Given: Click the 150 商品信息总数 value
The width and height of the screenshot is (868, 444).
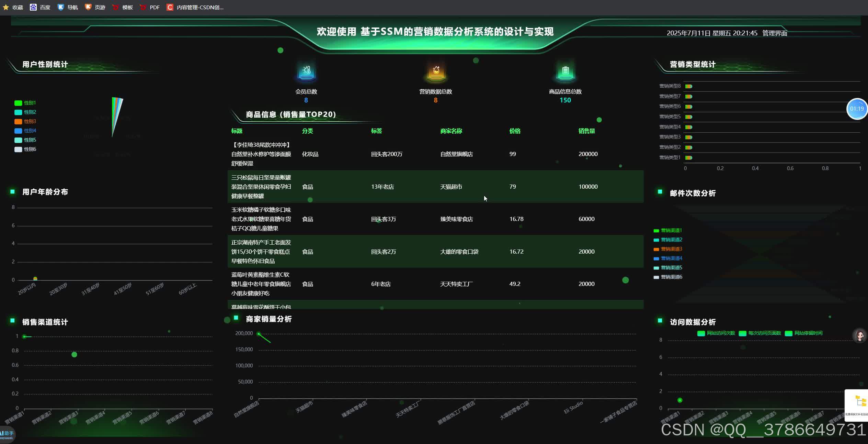Looking at the screenshot, I should (565, 100).
